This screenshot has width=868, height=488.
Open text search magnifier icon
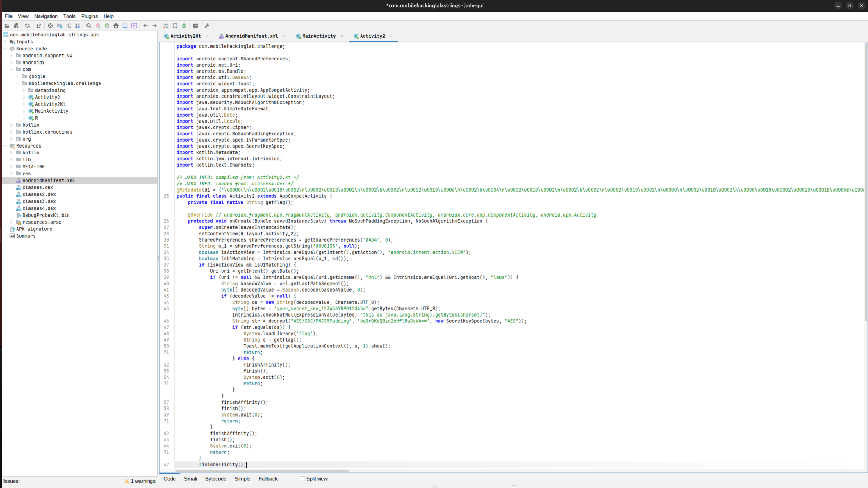pos(89,26)
